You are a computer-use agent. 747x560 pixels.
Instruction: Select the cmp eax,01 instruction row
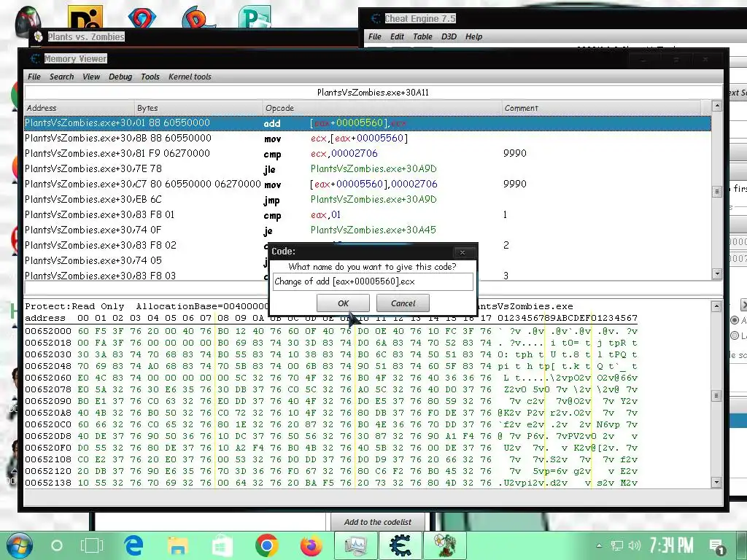(x=368, y=215)
